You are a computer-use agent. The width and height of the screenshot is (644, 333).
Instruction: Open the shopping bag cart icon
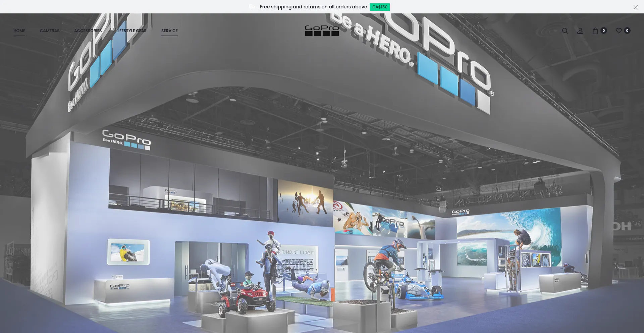click(x=595, y=31)
